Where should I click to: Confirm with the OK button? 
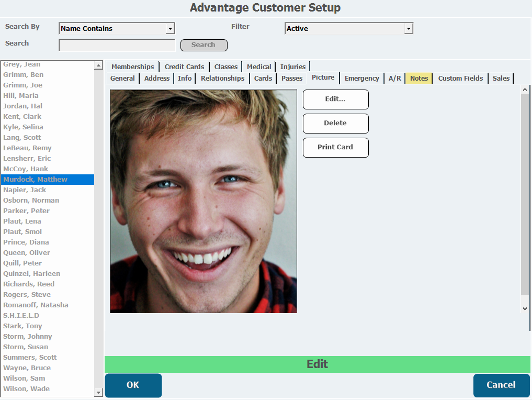point(133,385)
